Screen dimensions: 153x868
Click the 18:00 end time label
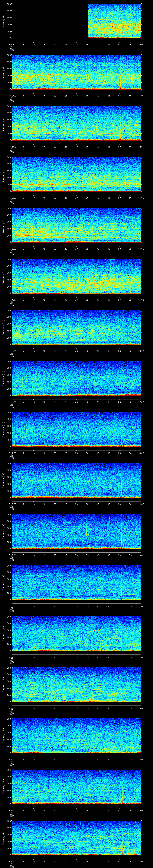(141, 453)
